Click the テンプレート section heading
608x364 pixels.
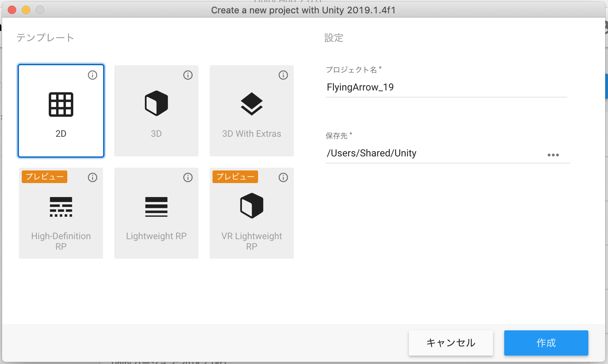(45, 38)
